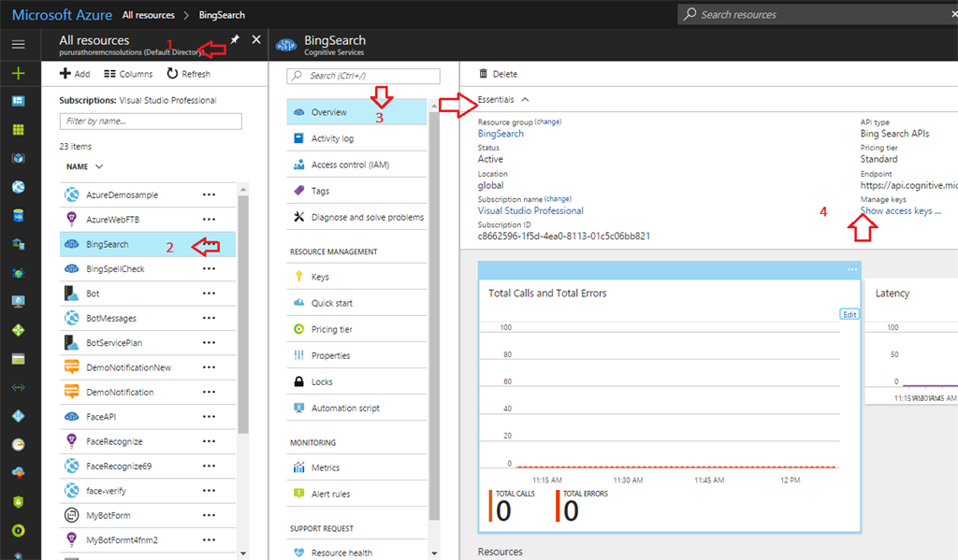
Task: Click the BingSearch resource group link
Action: point(501,134)
